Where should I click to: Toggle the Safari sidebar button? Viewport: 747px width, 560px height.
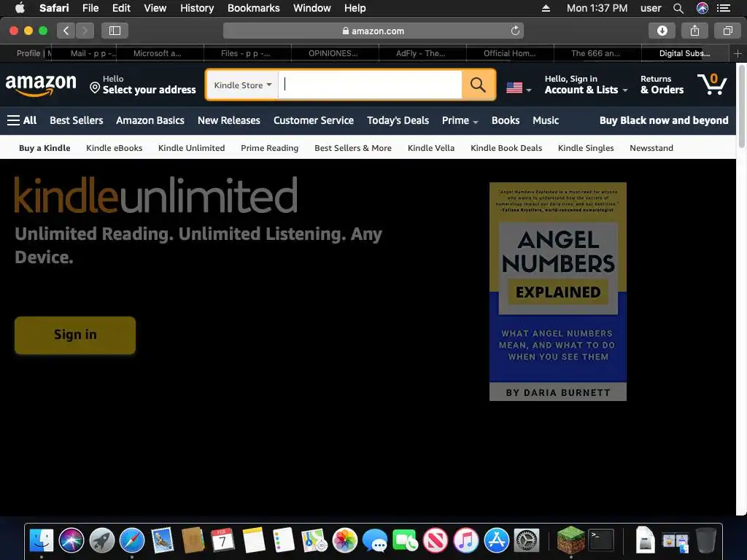pyautogui.click(x=115, y=31)
